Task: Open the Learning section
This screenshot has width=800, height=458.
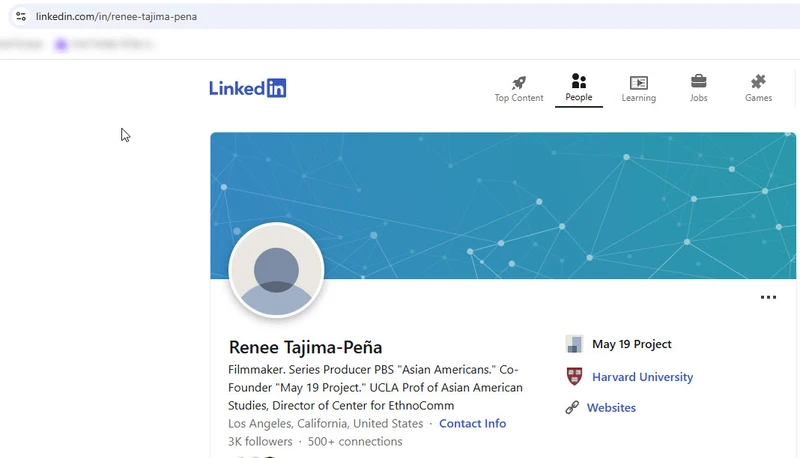Action: pos(639,89)
